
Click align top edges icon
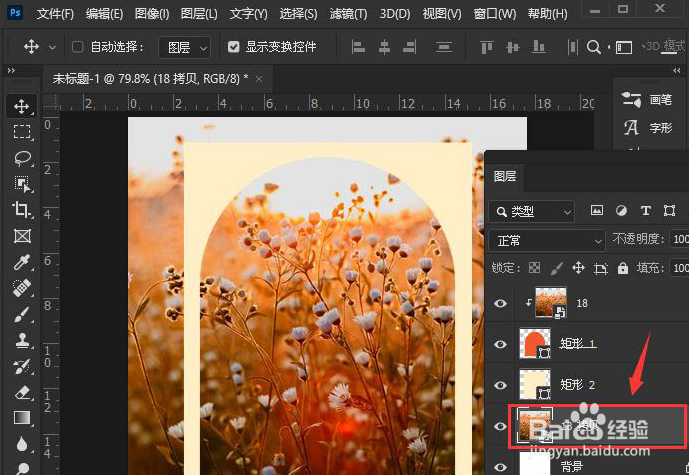click(486, 47)
